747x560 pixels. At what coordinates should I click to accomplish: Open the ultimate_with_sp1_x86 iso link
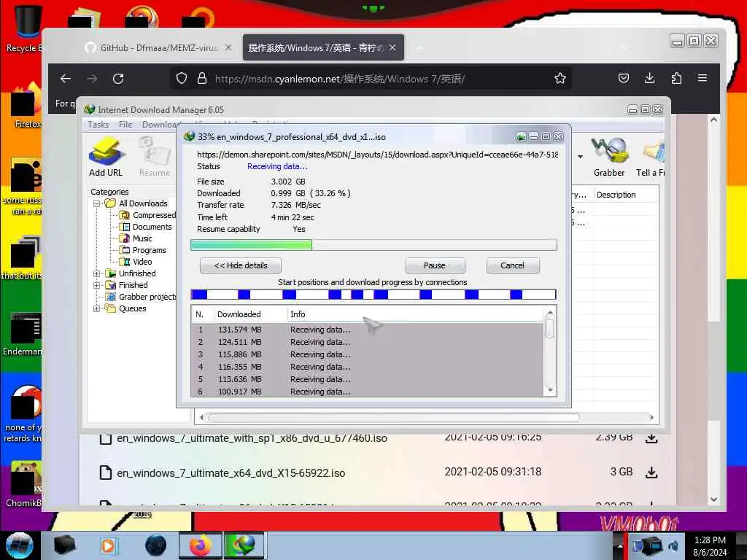[252, 438]
